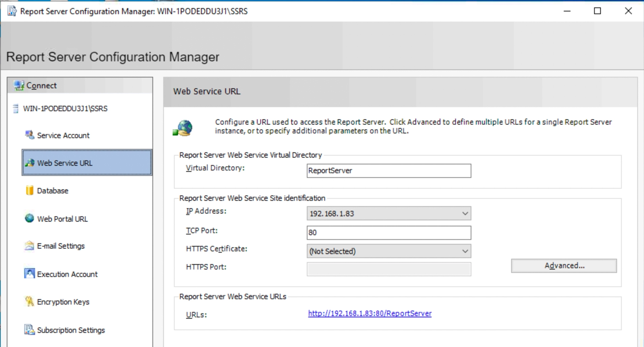644x347 pixels.
Task: Open the http://192.168.1.83:80/ReportServer link
Action: 370,314
